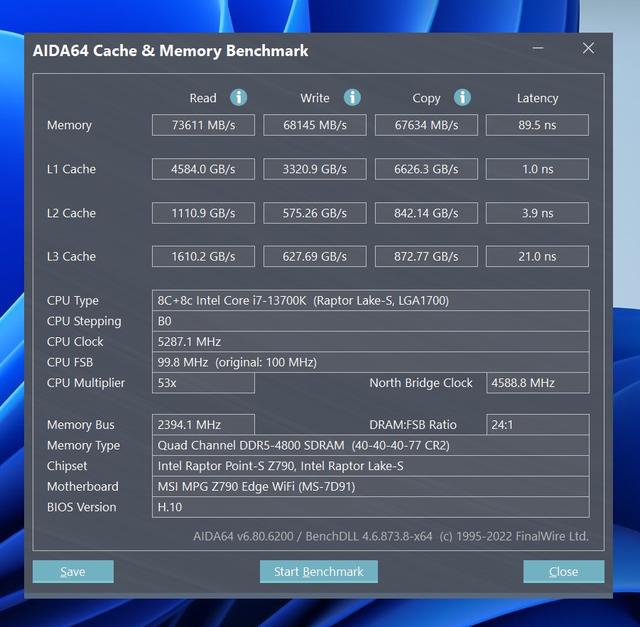Click the Close button at bottom right
Screen dimensions: 640x627
tap(564, 571)
